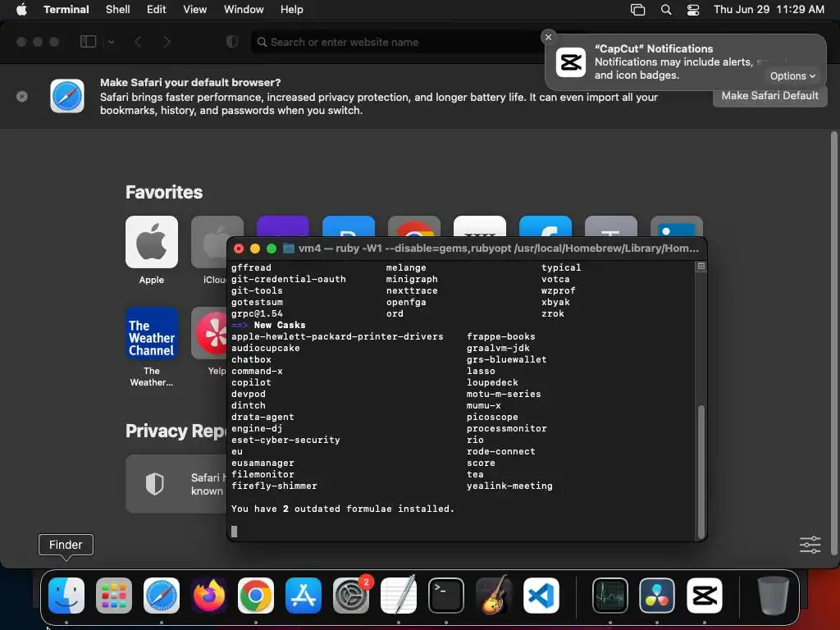Go forward in Safari
This screenshot has height=630, width=840.
pyautogui.click(x=167, y=42)
